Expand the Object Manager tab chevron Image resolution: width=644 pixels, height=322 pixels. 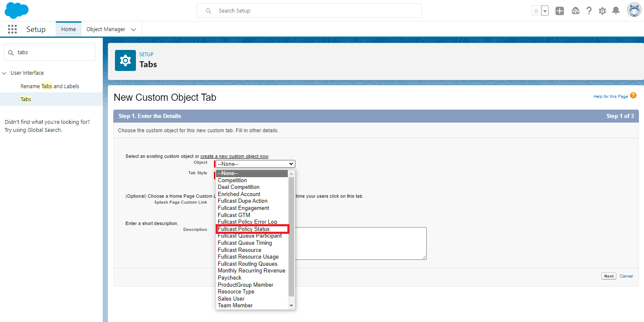[133, 30]
